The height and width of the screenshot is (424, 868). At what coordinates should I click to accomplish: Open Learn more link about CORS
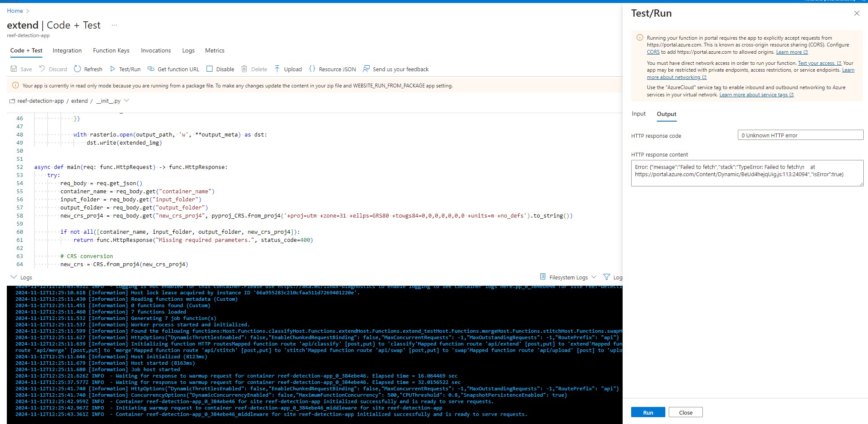[x=792, y=52]
